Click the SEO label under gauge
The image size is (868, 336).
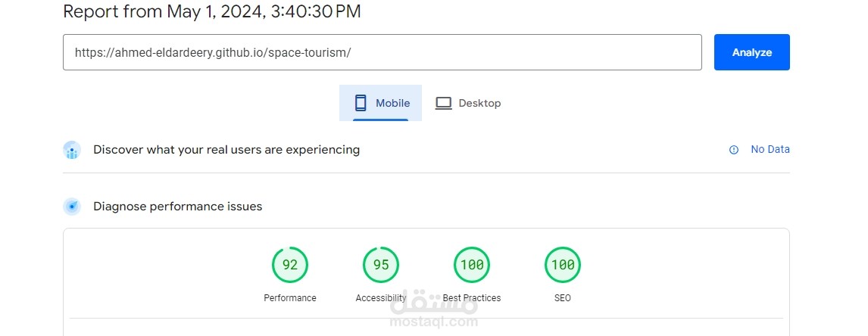click(563, 298)
